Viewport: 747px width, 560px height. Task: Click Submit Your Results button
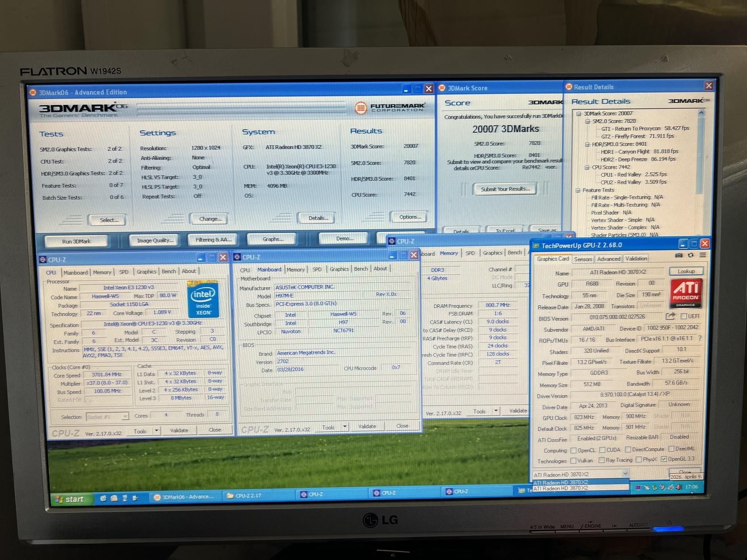[505, 189]
